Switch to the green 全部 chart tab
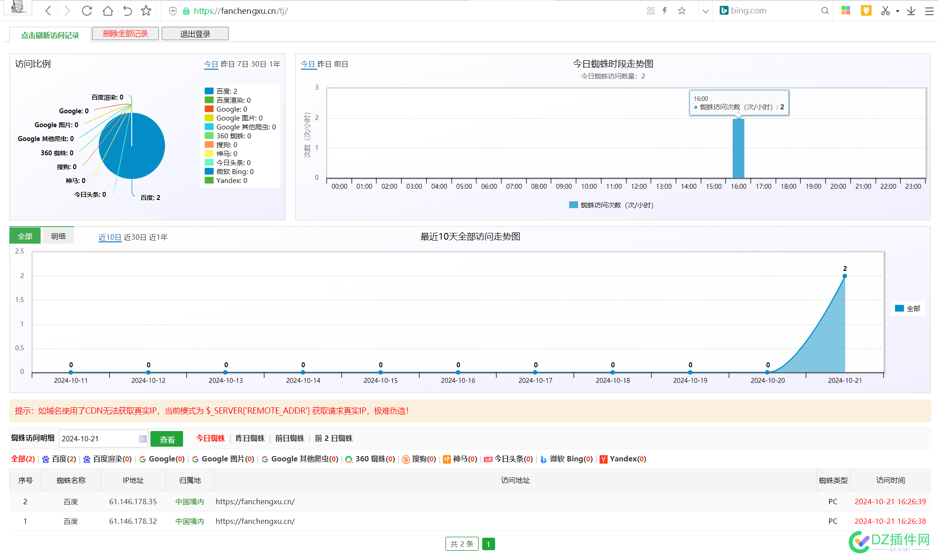This screenshot has height=560, width=938. click(x=25, y=236)
